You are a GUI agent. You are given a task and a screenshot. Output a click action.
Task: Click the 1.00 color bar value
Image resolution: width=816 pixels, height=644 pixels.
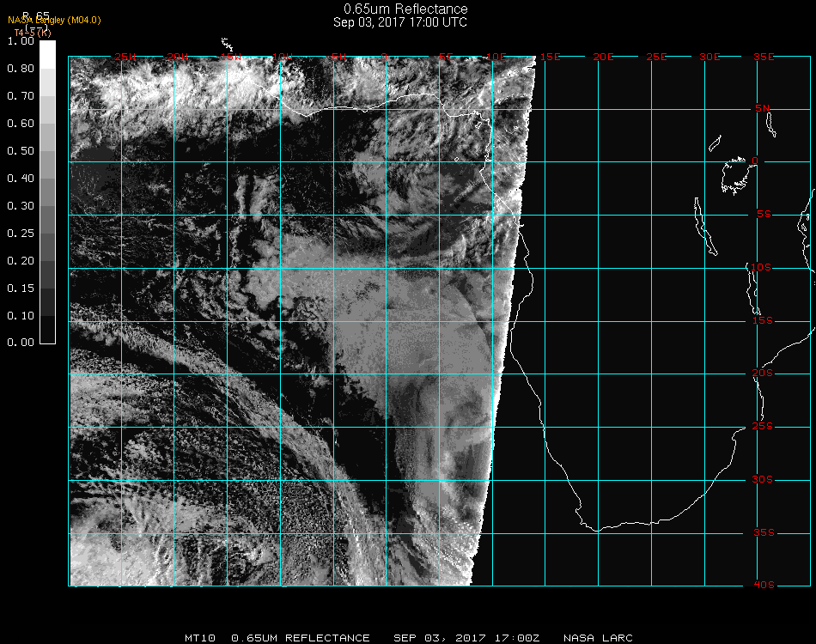tap(21, 41)
